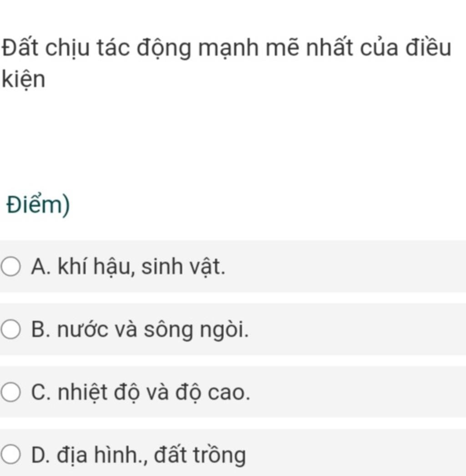
Task: Click the empty right side of option D row
Action: (x=356, y=453)
